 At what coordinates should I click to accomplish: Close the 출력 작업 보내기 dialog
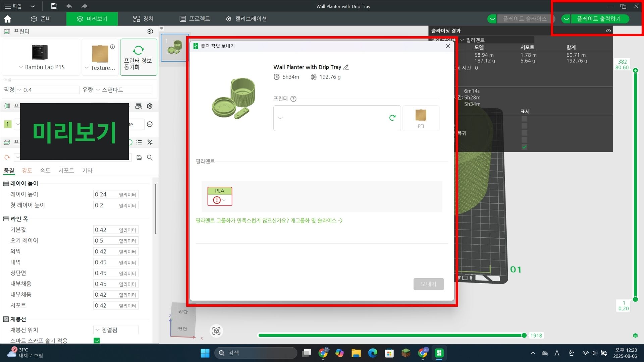click(x=448, y=46)
